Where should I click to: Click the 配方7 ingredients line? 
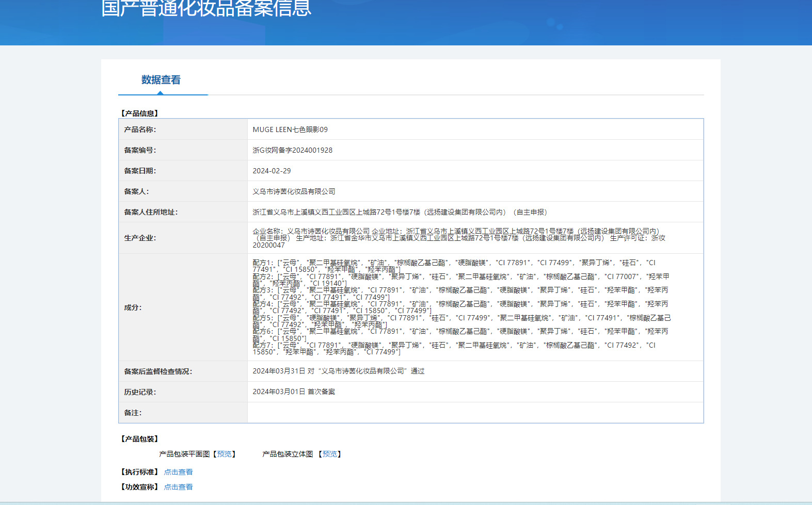[454, 349]
